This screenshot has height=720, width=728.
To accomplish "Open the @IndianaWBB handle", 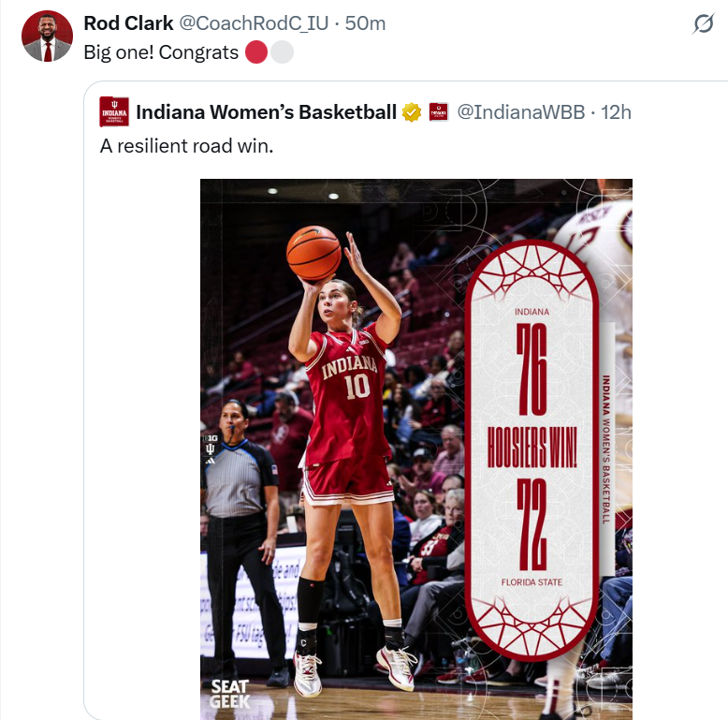I will (520, 112).
